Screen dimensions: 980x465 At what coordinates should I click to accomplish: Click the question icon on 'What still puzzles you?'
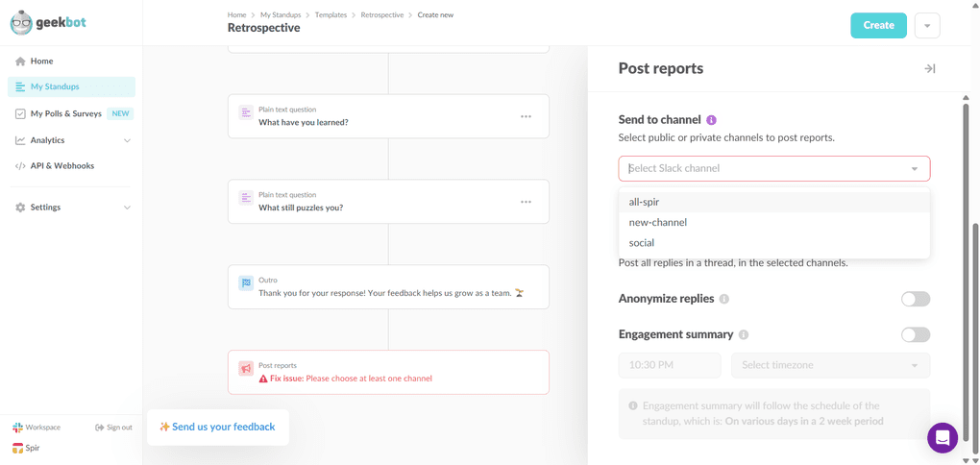tap(246, 198)
